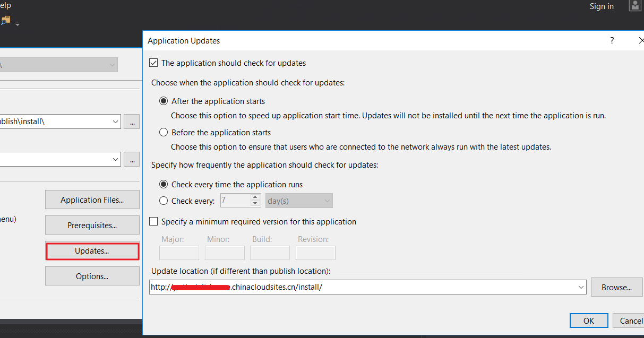
Task: Open the Help menu
Action: click(5, 5)
